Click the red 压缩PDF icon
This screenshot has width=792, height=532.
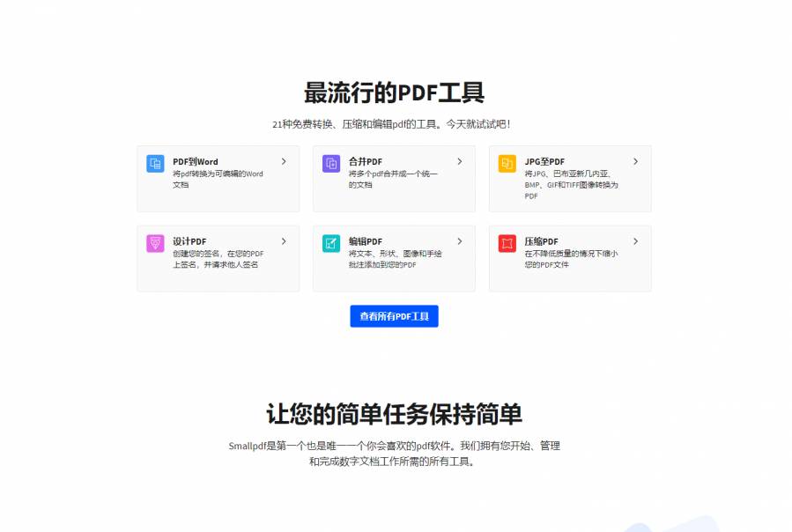[x=507, y=243]
